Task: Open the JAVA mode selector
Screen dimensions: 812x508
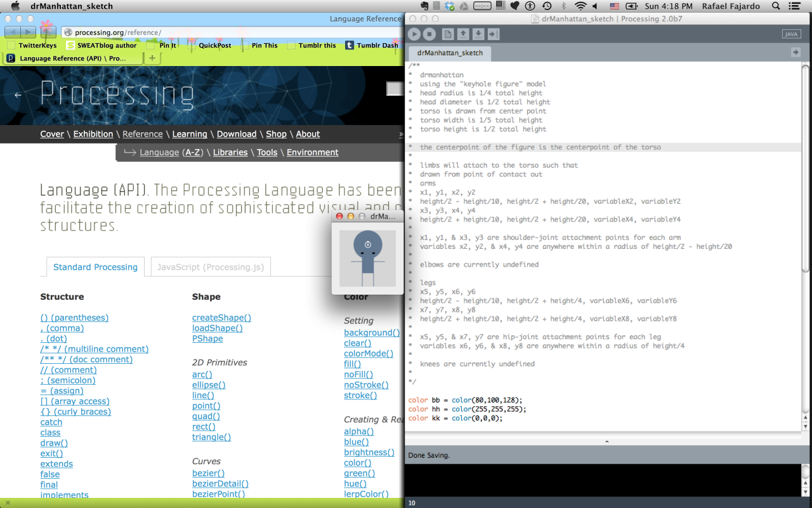Action: click(x=791, y=34)
